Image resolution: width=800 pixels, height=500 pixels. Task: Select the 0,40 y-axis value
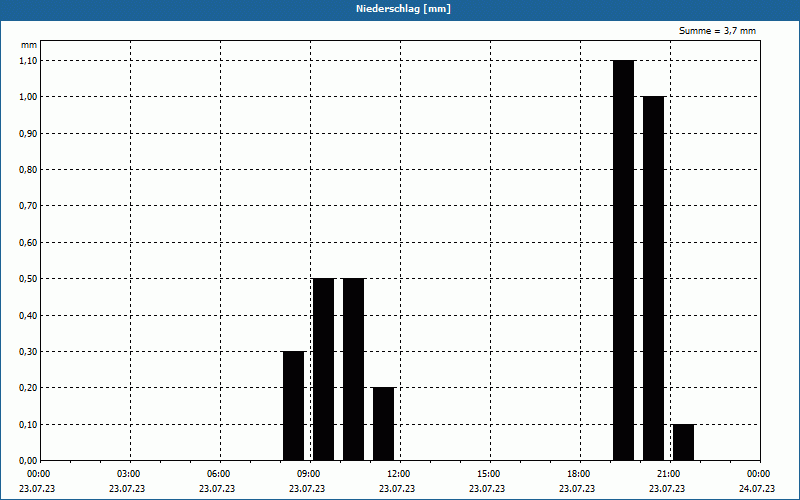(x=28, y=315)
